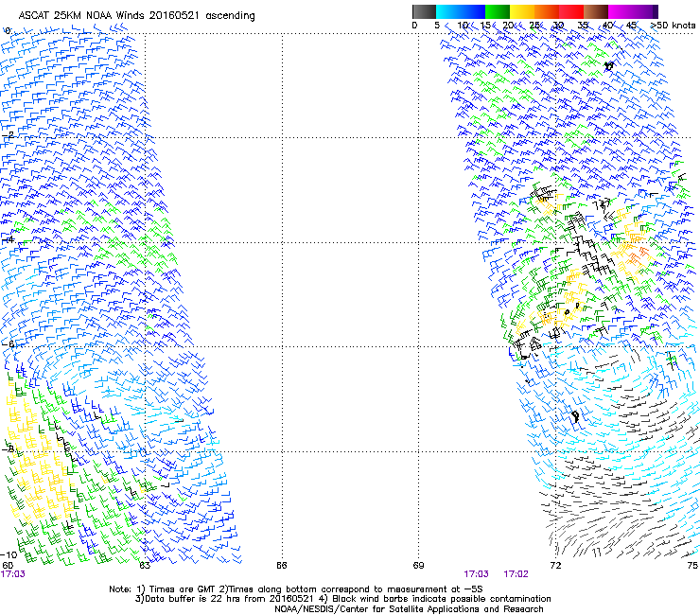Screen dimensions: 700x615
Task: Click the gray 0-5 knots legend swatch
Action: pyautogui.click(x=424, y=11)
